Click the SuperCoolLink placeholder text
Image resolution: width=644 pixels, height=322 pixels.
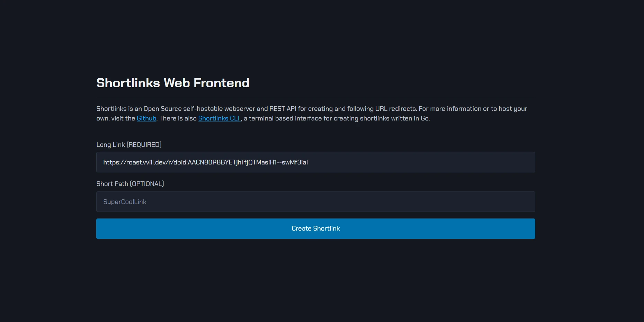tap(125, 202)
